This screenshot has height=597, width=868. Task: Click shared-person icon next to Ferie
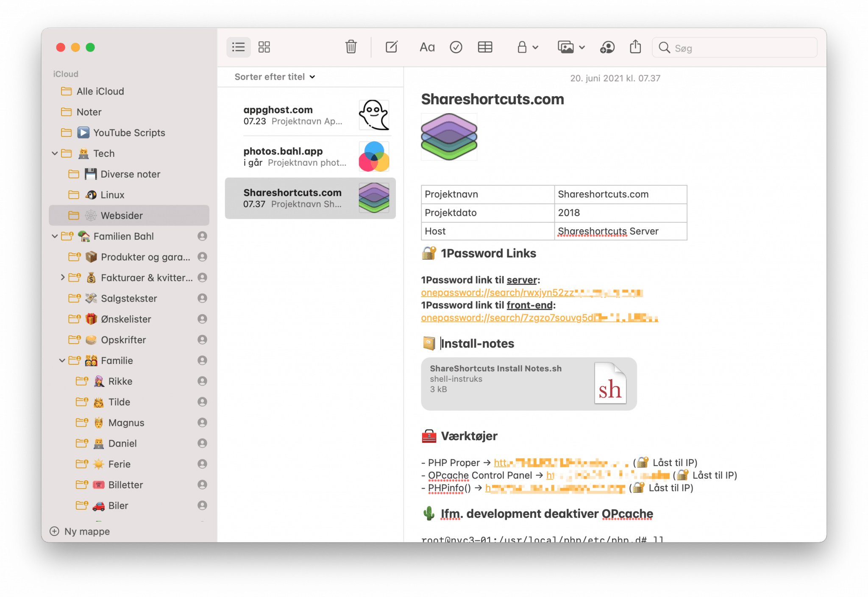pyautogui.click(x=203, y=464)
